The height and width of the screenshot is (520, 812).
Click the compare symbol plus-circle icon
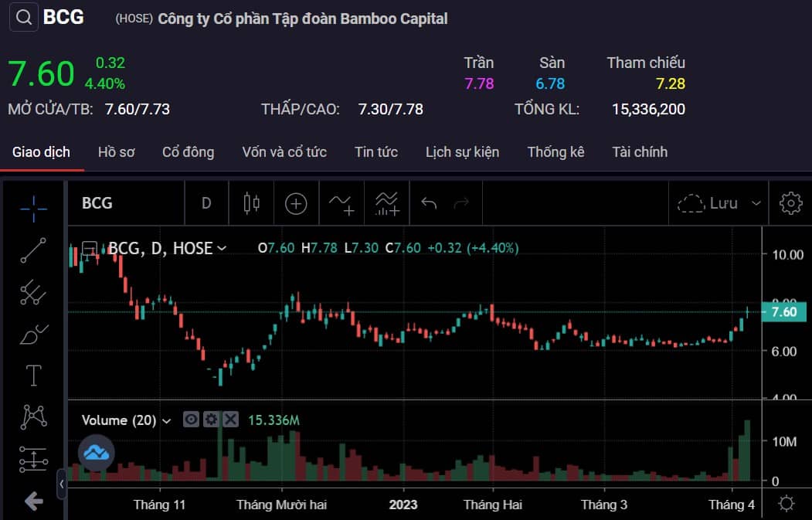point(296,203)
